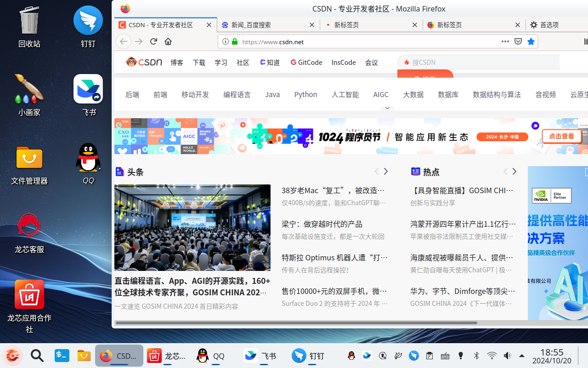Open the Recycle Bin desktop icon
588x368 pixels.
point(29,27)
